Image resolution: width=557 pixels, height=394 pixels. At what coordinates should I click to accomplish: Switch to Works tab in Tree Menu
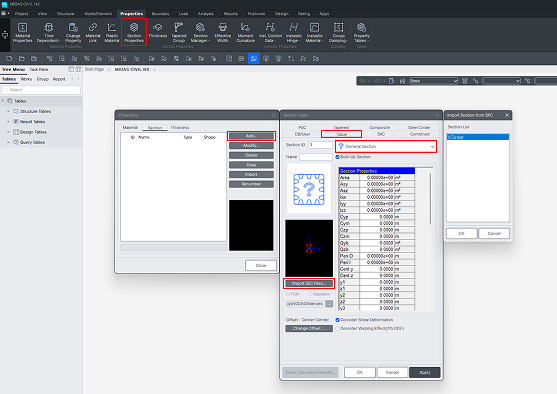(26, 79)
